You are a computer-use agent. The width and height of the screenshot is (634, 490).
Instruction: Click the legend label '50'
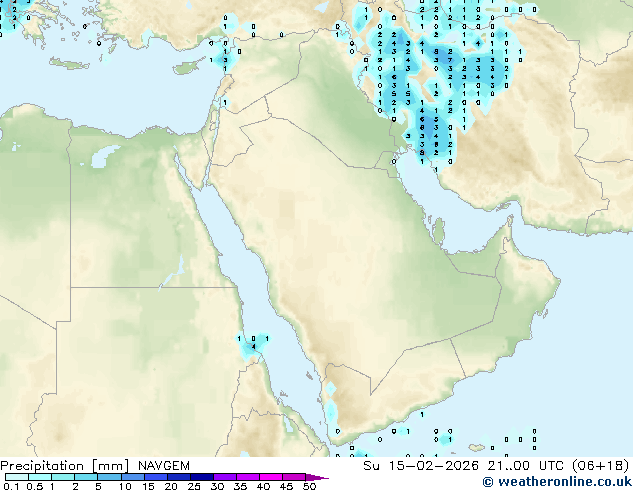(x=310, y=486)
